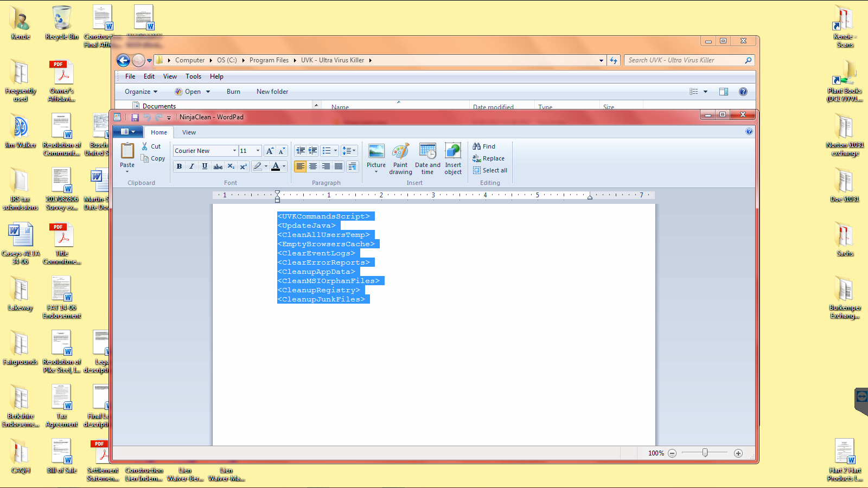Toggle Italic formatting
This screenshot has width=868, height=488.
(192, 166)
